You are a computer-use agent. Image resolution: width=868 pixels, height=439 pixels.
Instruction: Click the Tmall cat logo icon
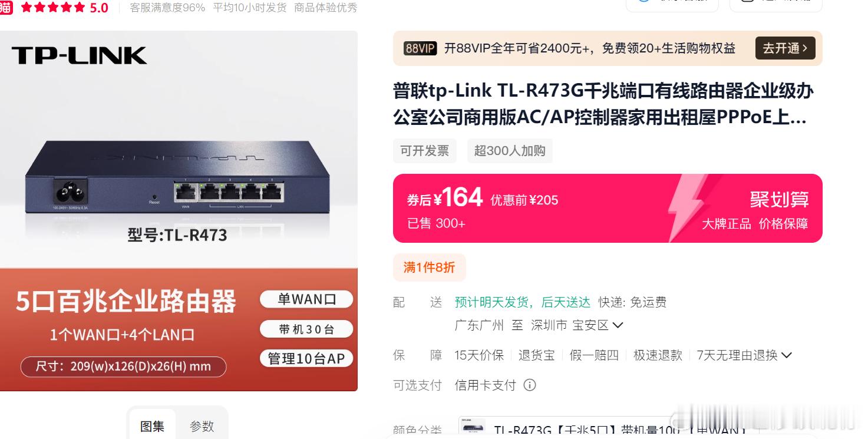(5, 7)
